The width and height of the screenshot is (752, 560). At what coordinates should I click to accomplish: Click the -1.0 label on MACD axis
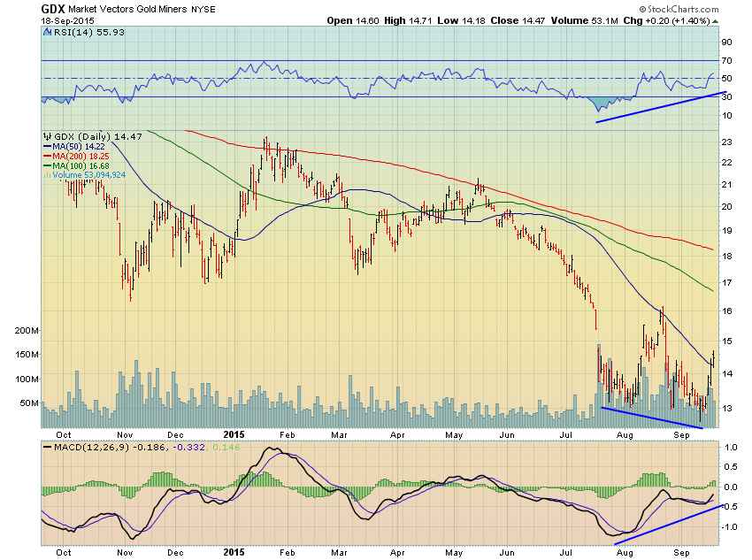[x=729, y=527]
